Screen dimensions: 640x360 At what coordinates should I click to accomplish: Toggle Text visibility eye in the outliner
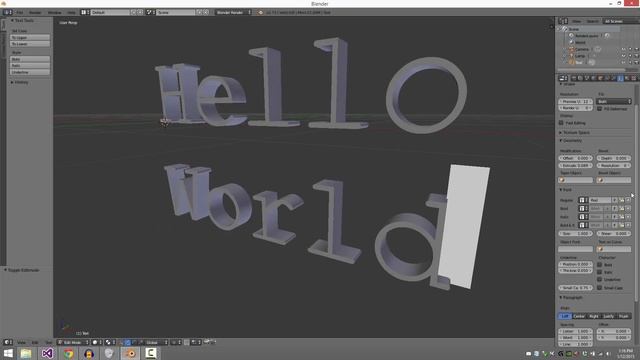pyautogui.click(x=623, y=62)
